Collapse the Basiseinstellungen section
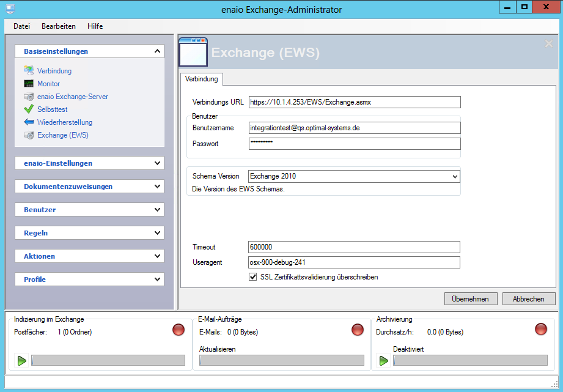Viewport: 563px width, 392px height. pyautogui.click(x=158, y=51)
